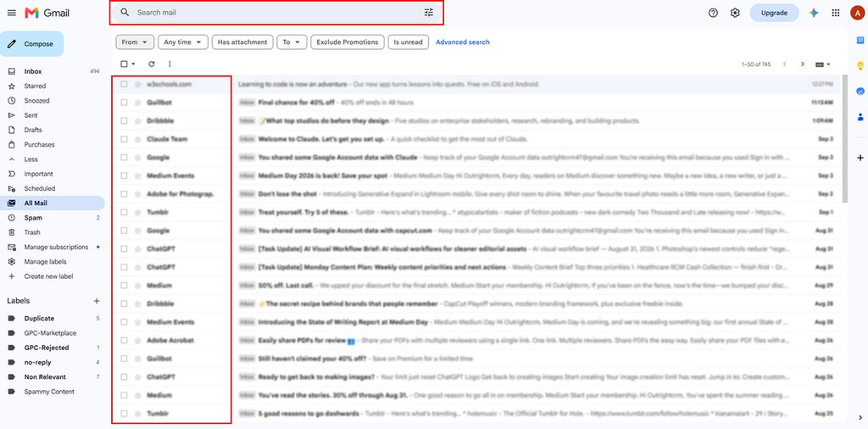Tick checkbox for Quillbot Final chance email

124,103
